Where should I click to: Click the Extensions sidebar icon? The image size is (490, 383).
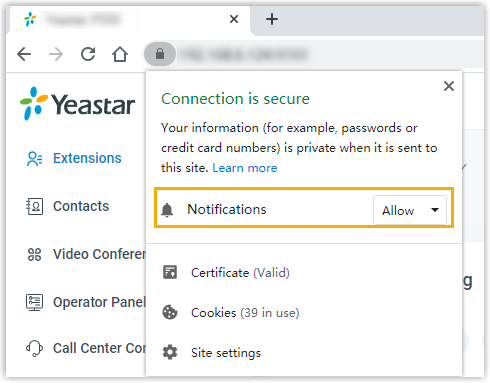point(34,159)
